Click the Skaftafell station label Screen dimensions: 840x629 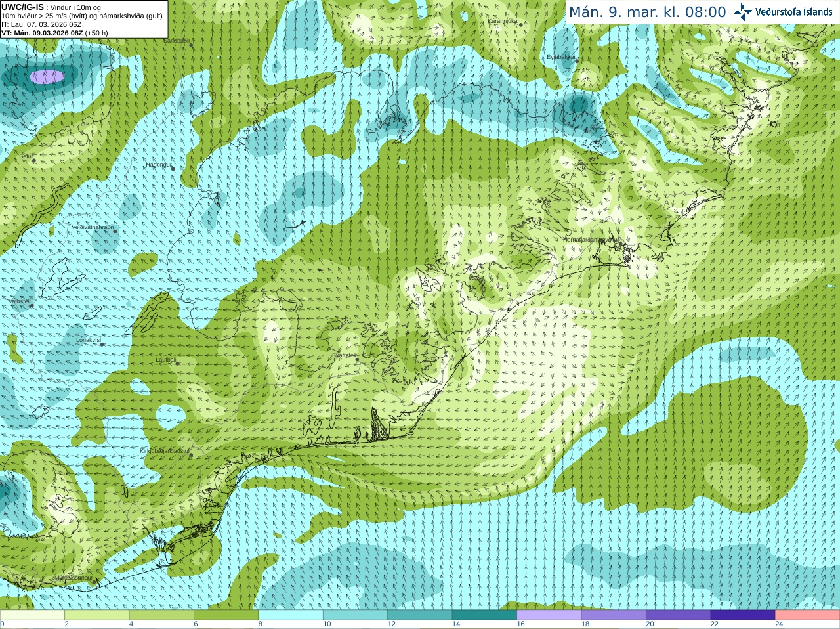point(344,356)
